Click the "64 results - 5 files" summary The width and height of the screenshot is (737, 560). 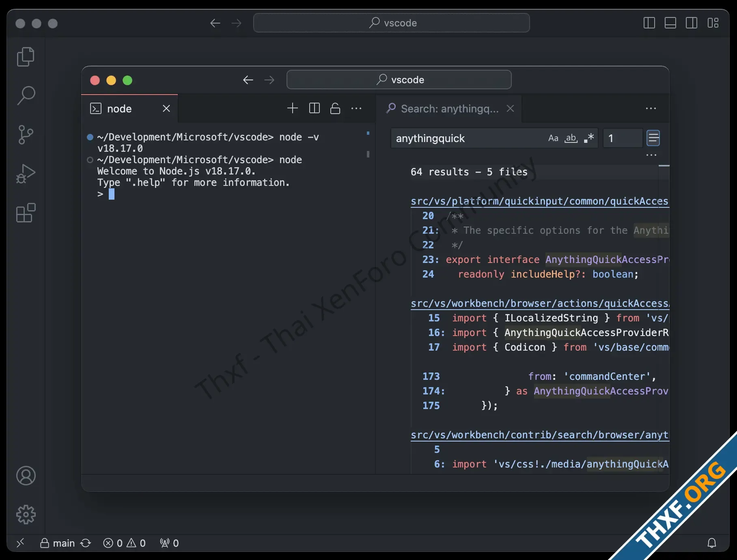tap(469, 172)
